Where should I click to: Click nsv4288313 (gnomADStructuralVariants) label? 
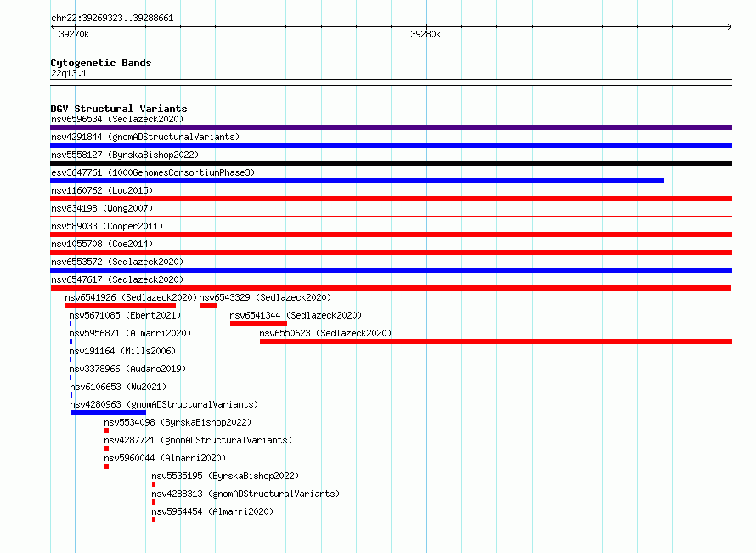[245, 494]
